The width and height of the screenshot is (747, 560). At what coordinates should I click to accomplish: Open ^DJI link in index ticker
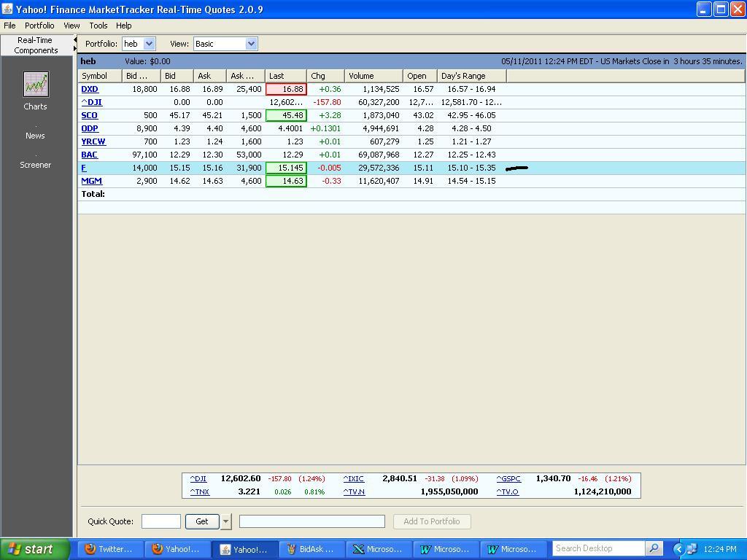coord(198,478)
